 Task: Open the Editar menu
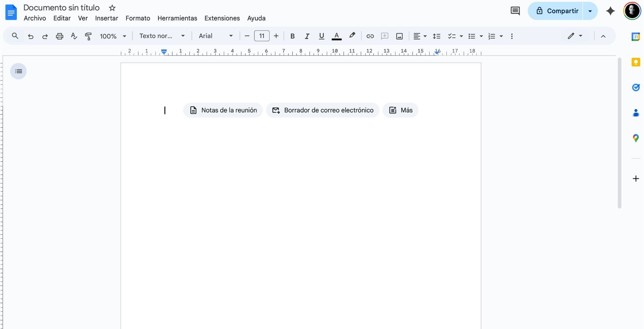click(x=62, y=18)
